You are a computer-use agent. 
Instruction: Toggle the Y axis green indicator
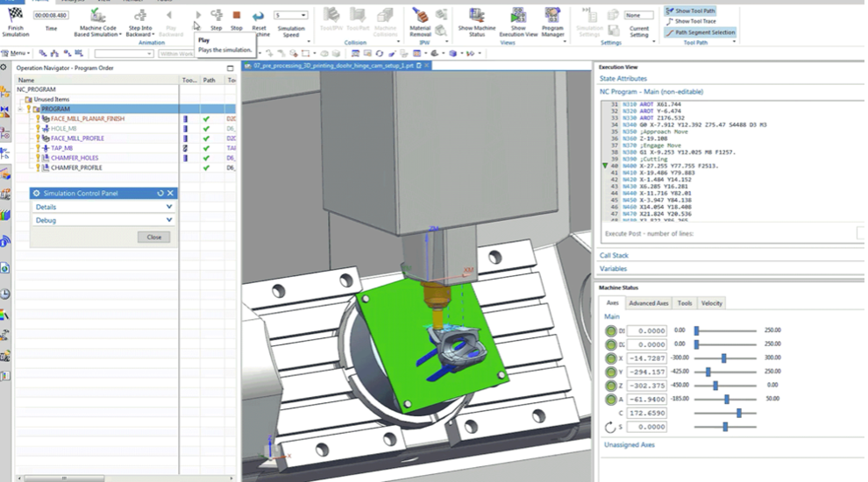[610, 372]
